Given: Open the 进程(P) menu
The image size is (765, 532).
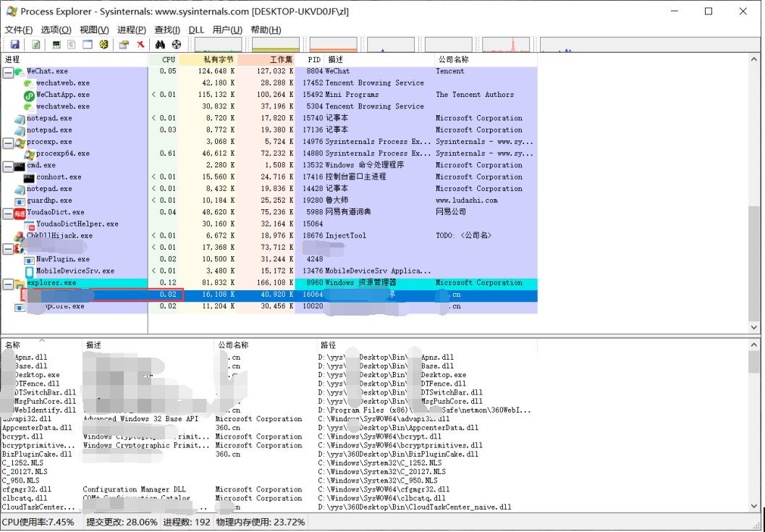Looking at the screenshot, I should click(x=131, y=30).
